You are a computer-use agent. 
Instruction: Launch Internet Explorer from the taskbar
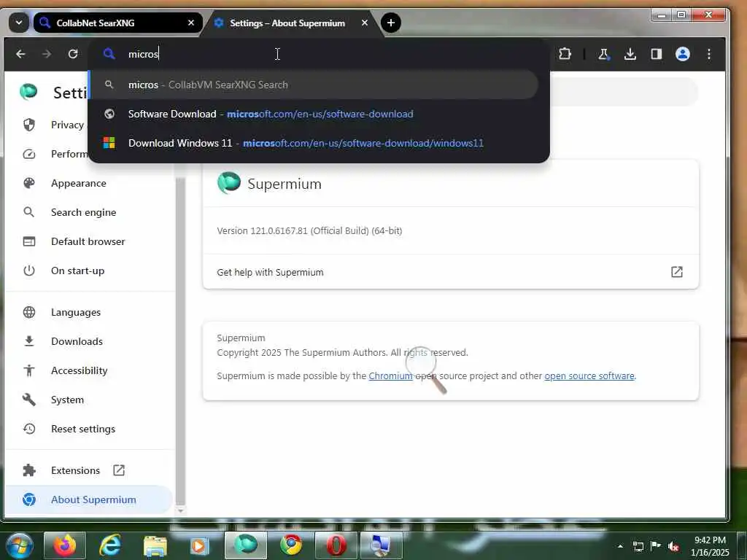[x=110, y=545]
